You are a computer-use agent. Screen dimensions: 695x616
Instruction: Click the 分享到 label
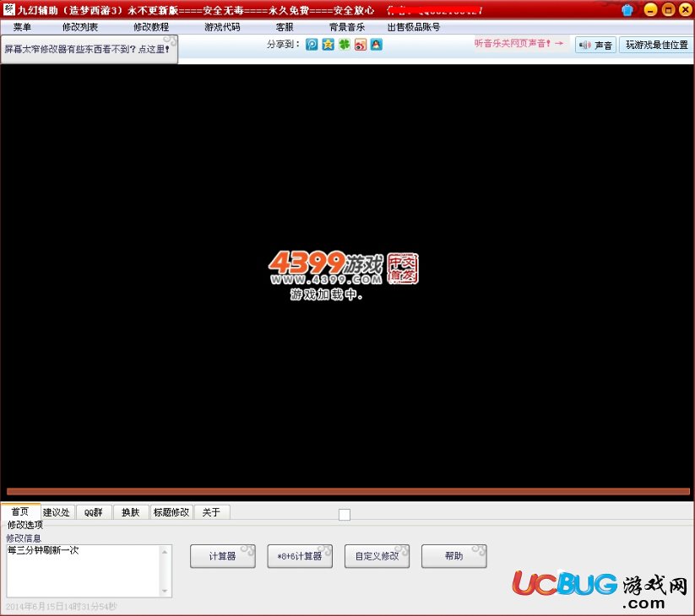pyautogui.click(x=284, y=44)
